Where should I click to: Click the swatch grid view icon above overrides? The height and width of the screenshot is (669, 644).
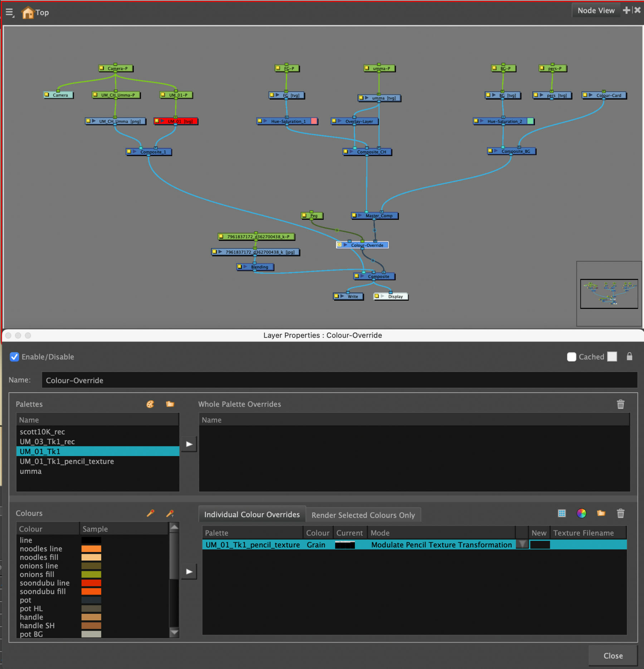point(562,513)
